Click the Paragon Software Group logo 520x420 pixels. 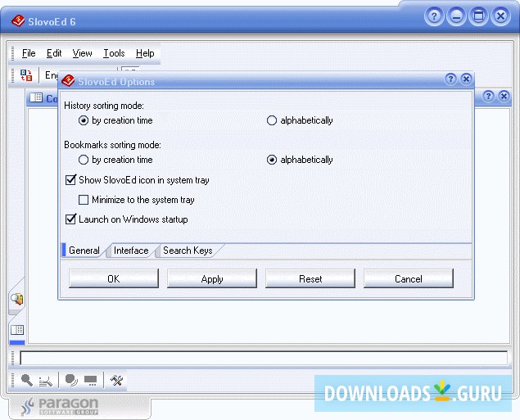(x=60, y=406)
